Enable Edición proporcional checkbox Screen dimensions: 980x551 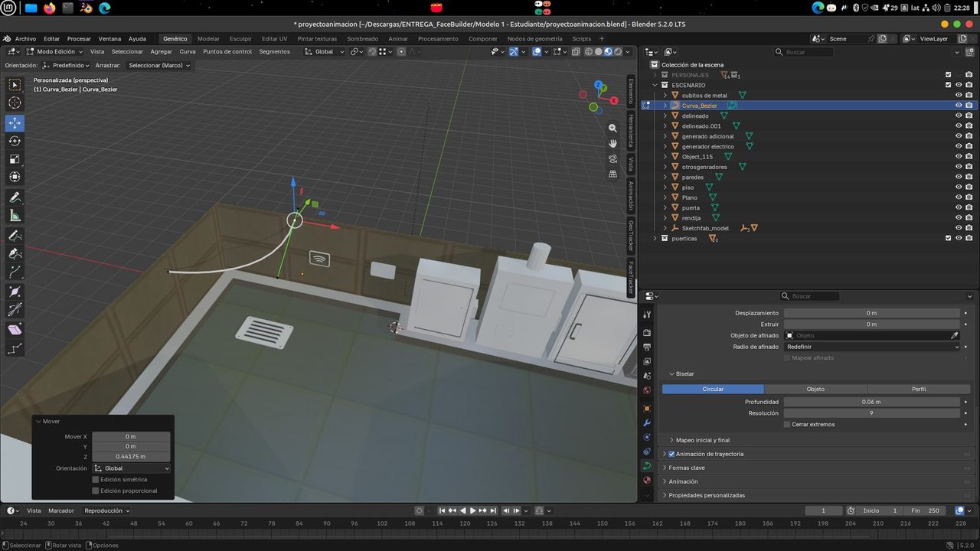(96, 491)
